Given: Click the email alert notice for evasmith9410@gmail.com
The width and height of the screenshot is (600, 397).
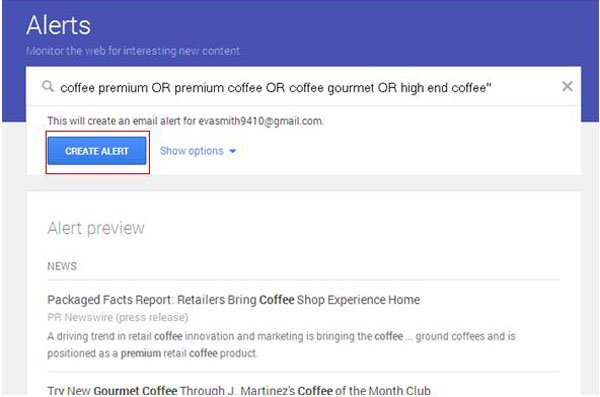Looking at the screenshot, I should click(186, 121).
